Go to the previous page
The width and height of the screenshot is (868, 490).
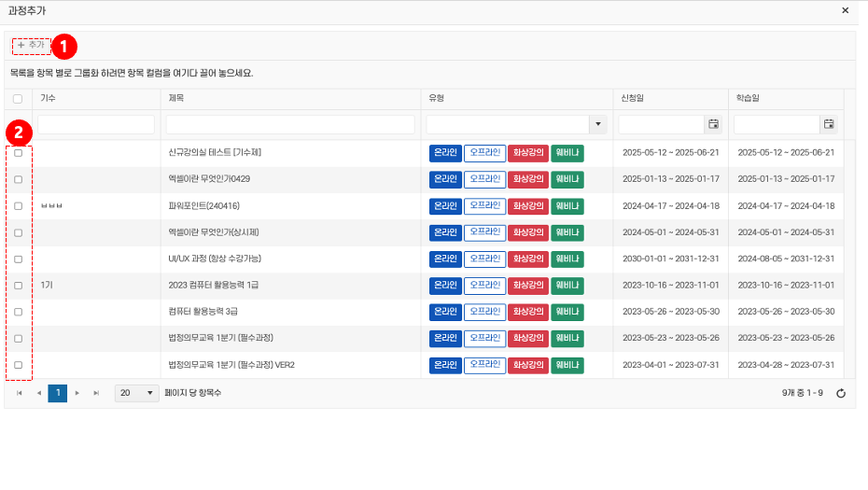[38, 393]
